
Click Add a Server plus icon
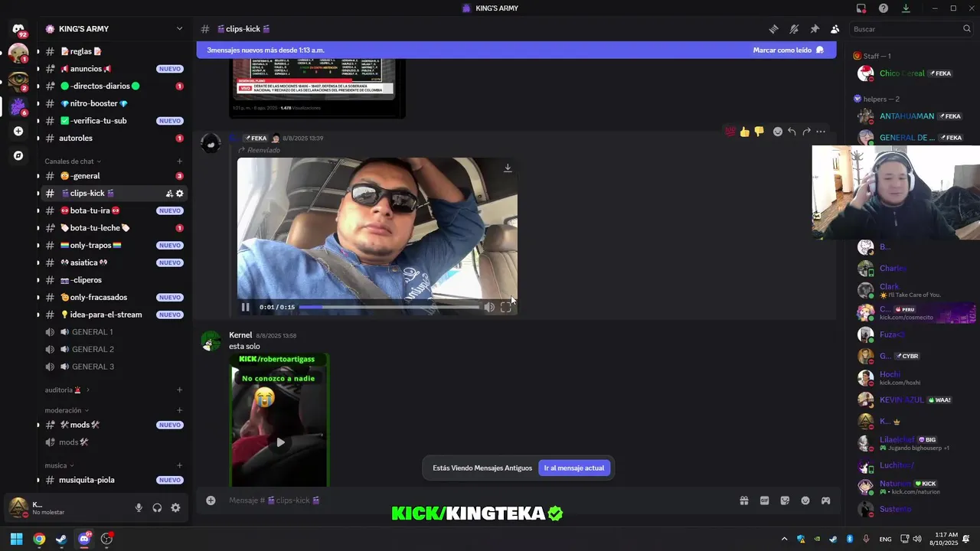point(18,131)
